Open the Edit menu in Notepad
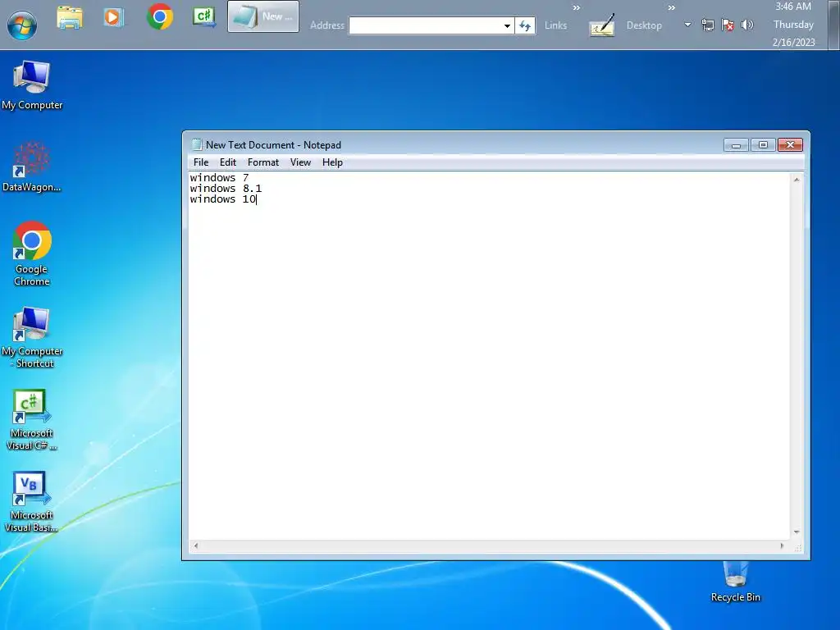840x630 pixels. click(228, 162)
